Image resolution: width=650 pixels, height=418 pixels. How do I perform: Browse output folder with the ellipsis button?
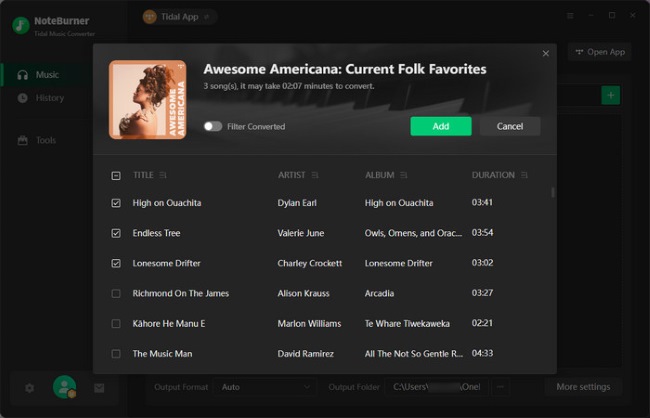[x=500, y=387]
